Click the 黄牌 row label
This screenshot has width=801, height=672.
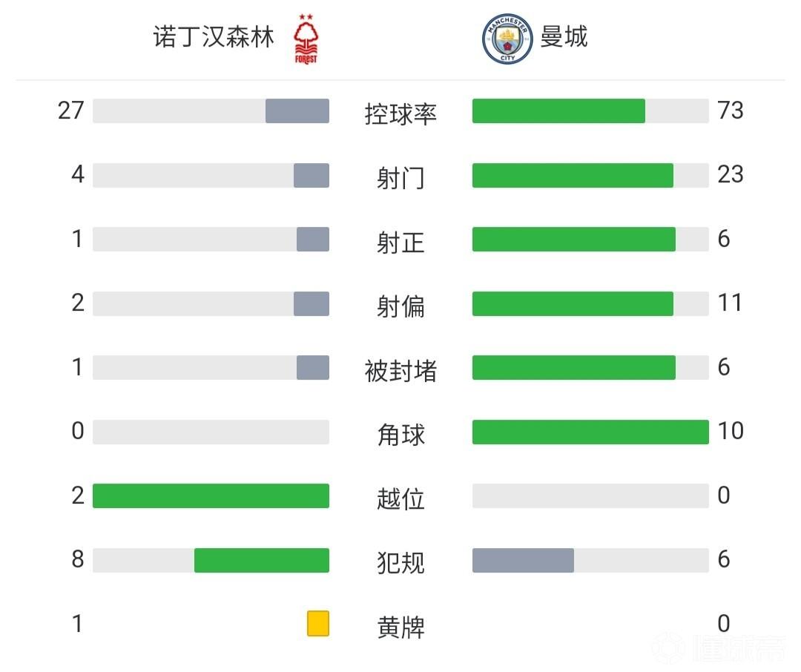[400, 627]
